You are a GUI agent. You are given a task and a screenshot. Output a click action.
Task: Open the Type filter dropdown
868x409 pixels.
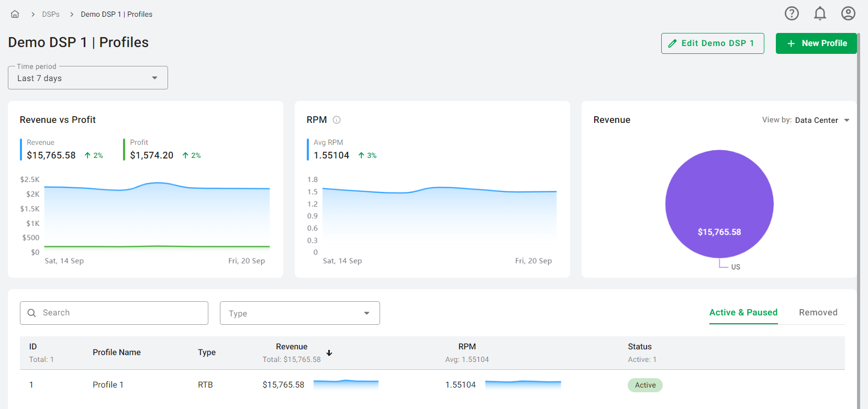[299, 313]
